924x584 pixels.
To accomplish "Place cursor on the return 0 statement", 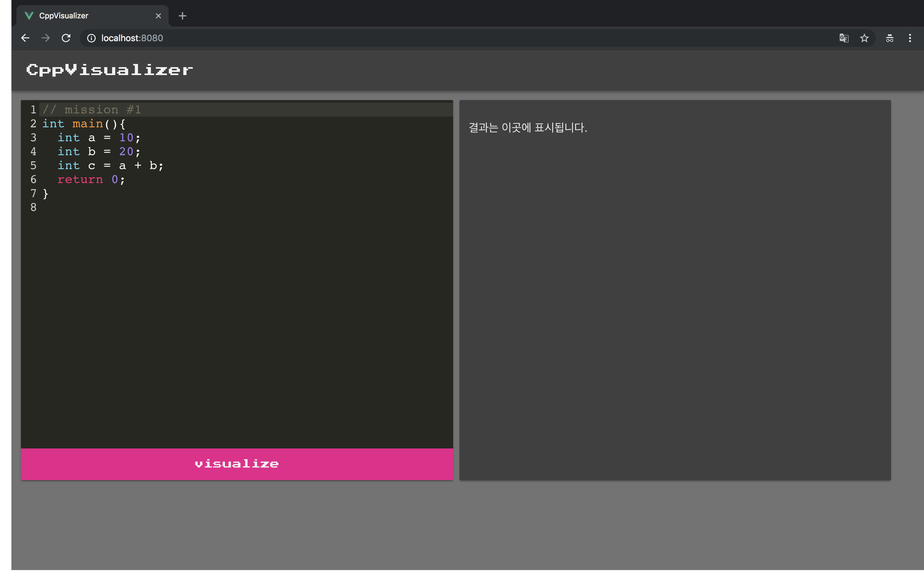I will tap(91, 179).
